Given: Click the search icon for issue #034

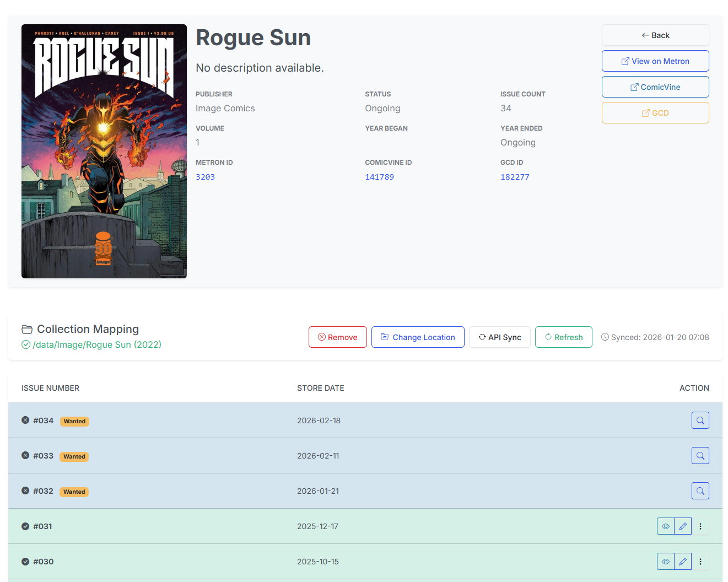Looking at the screenshot, I should click(x=700, y=420).
